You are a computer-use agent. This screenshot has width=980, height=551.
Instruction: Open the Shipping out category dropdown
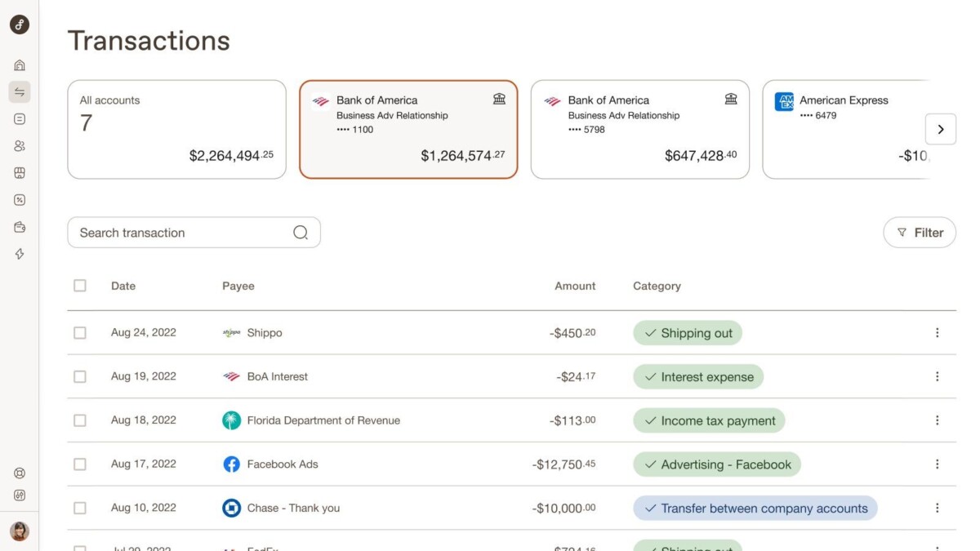click(687, 333)
